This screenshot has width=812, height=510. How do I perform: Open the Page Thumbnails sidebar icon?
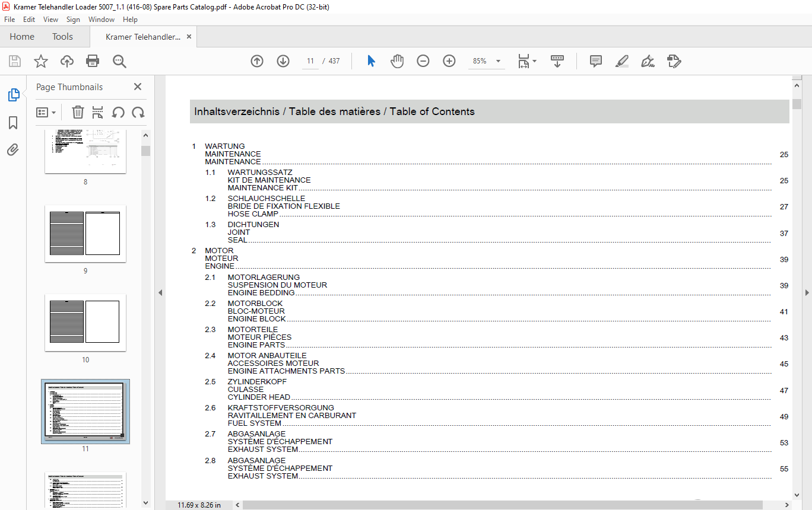point(13,95)
